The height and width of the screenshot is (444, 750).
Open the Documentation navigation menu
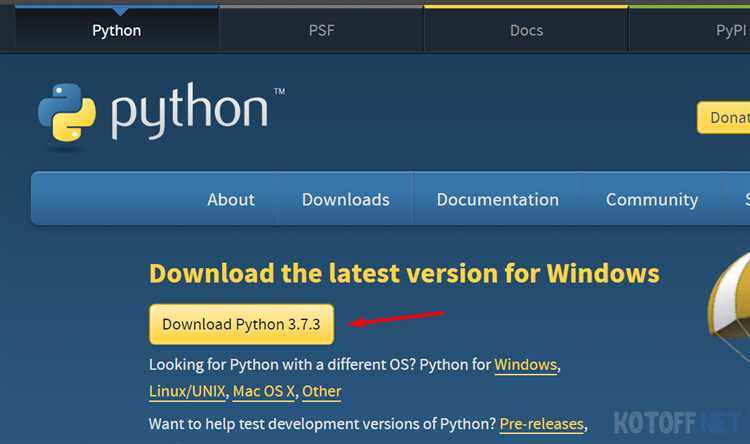pos(498,199)
